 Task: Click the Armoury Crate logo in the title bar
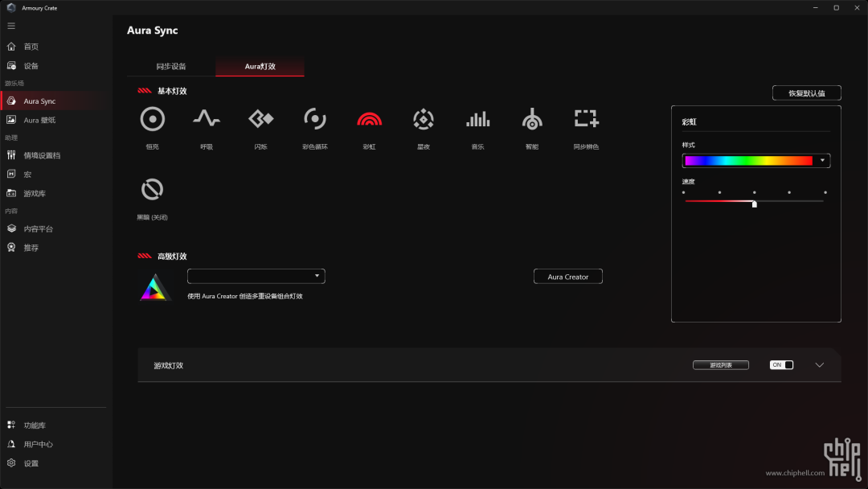[11, 8]
